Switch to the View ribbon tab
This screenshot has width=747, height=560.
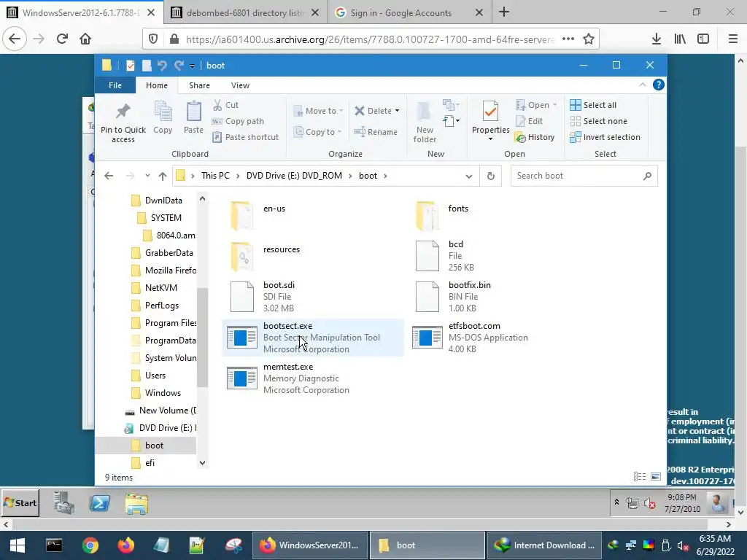[x=240, y=85]
